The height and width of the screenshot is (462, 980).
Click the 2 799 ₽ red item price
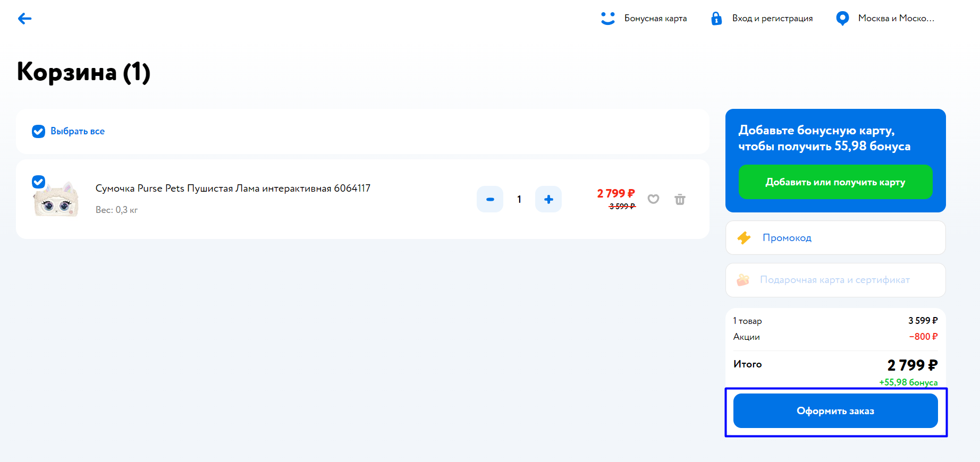coord(616,193)
